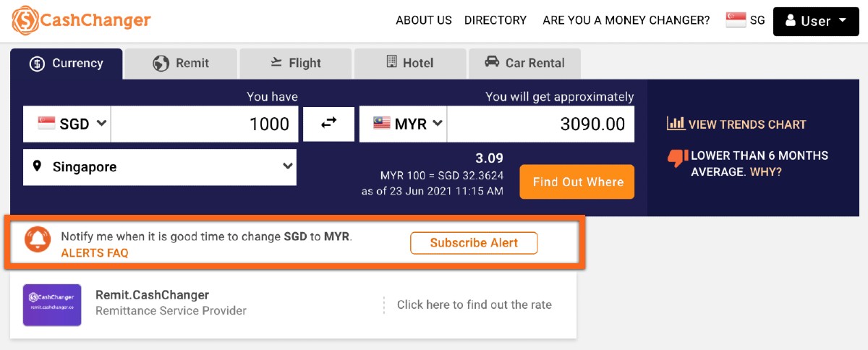Click the trends bar chart icon

click(676, 124)
